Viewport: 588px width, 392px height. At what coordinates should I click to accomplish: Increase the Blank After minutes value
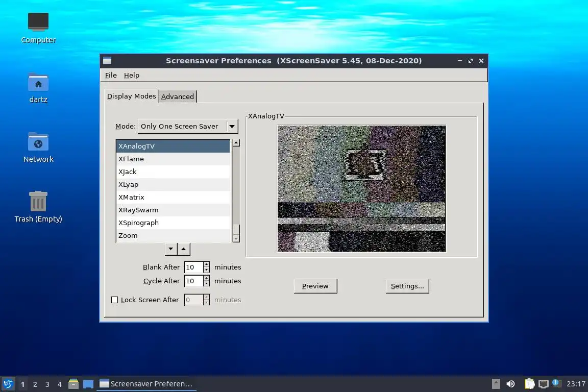tap(206, 264)
